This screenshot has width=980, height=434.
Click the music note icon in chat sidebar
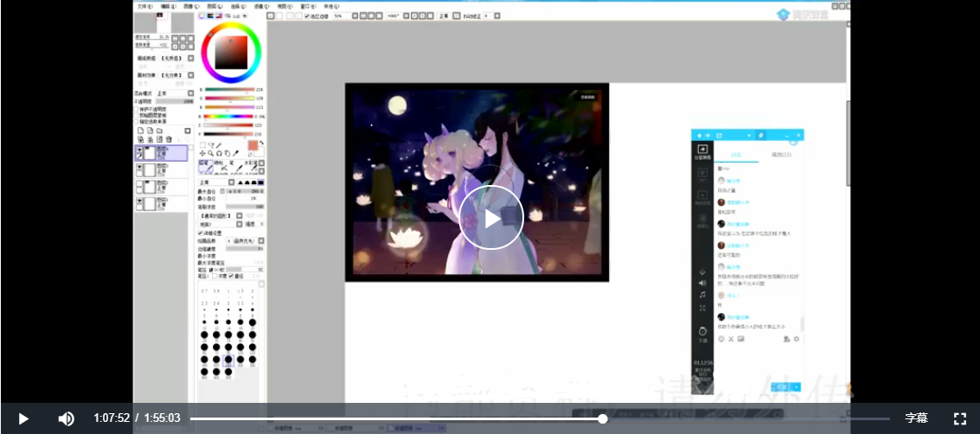pos(702,295)
